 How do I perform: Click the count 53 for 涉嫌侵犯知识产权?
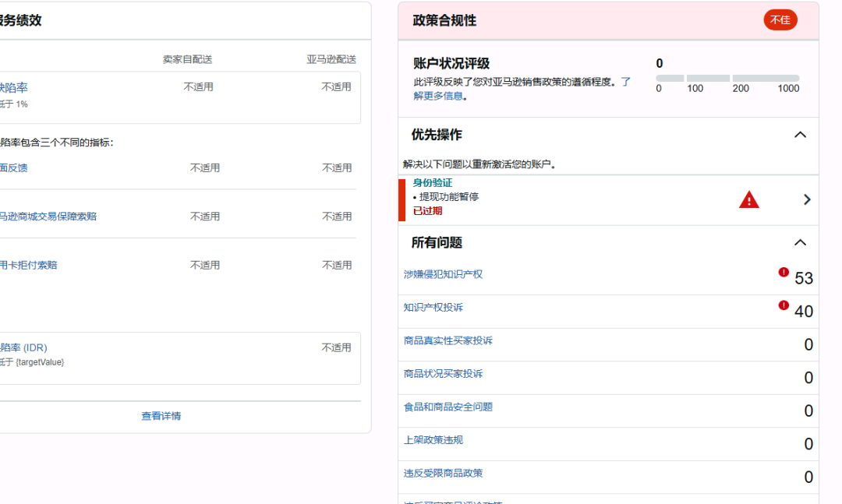click(803, 278)
